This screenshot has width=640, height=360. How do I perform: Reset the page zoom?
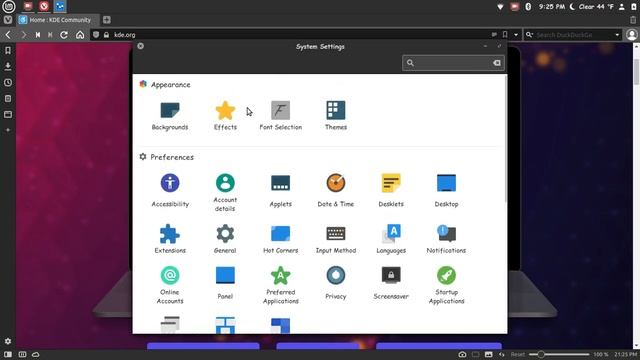[x=518, y=354]
